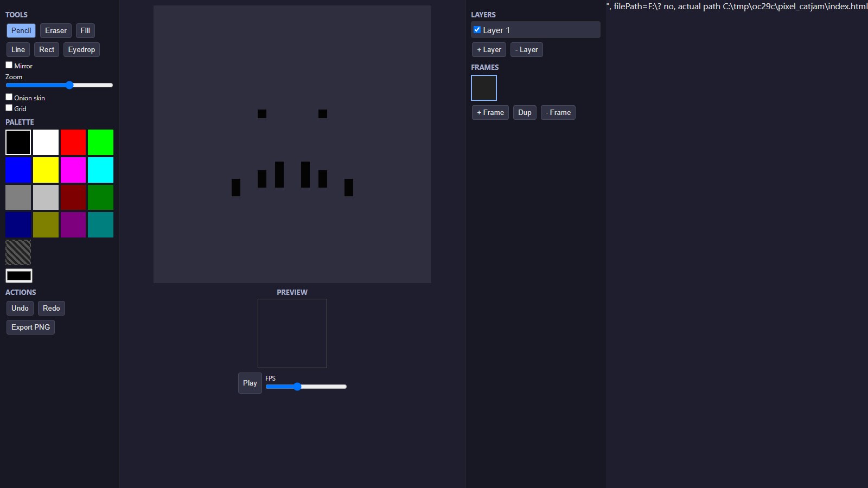The image size is (868, 488).
Task: Pick the navy palette swatch
Action: point(18,224)
